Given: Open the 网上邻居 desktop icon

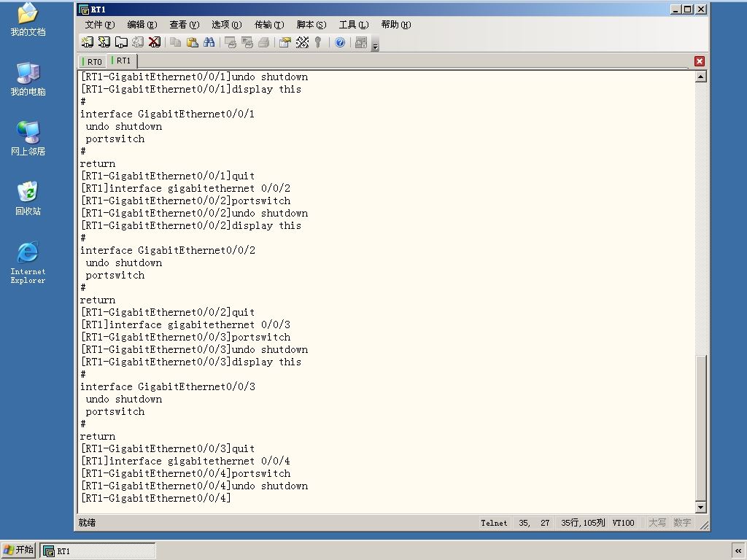Looking at the screenshot, I should pyautogui.click(x=28, y=139).
